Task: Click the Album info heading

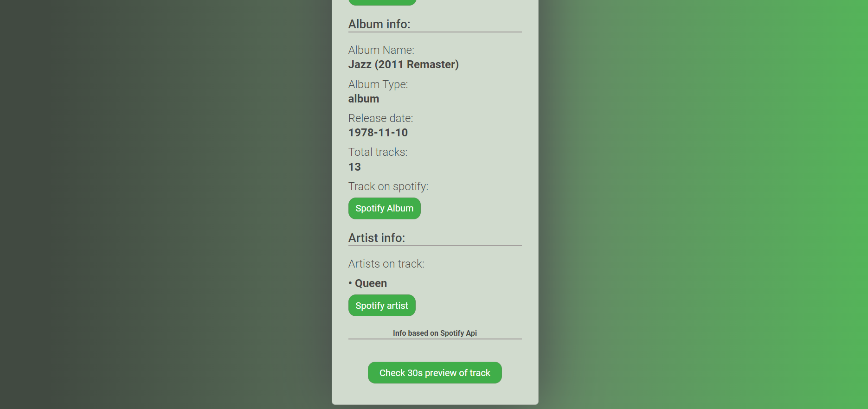Action: 379,24
